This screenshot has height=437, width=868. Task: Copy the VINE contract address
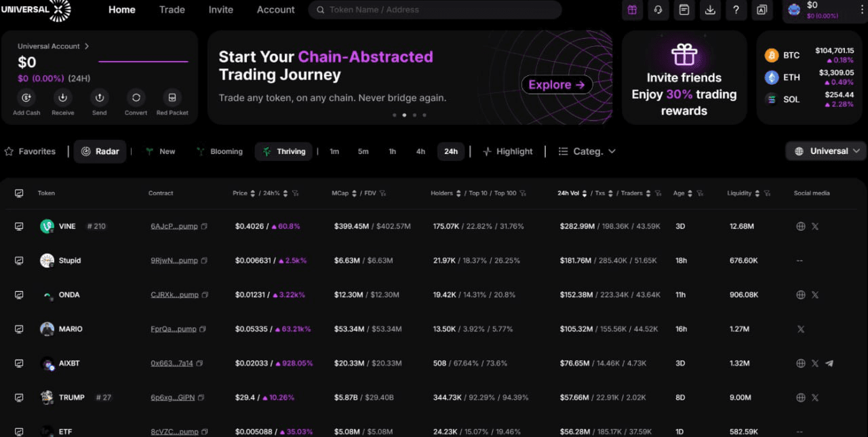[x=204, y=226]
